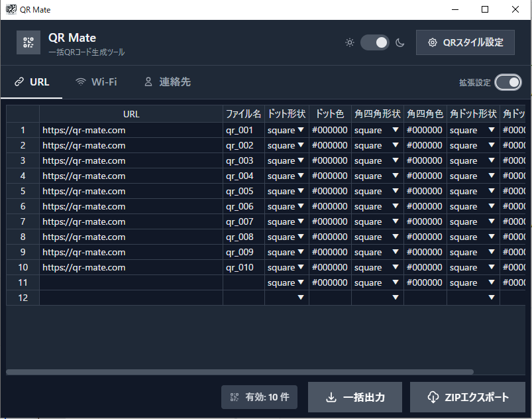532x419 pixels.
Task: Select row 3 ドット色 #000000 cell
Action: (x=329, y=160)
